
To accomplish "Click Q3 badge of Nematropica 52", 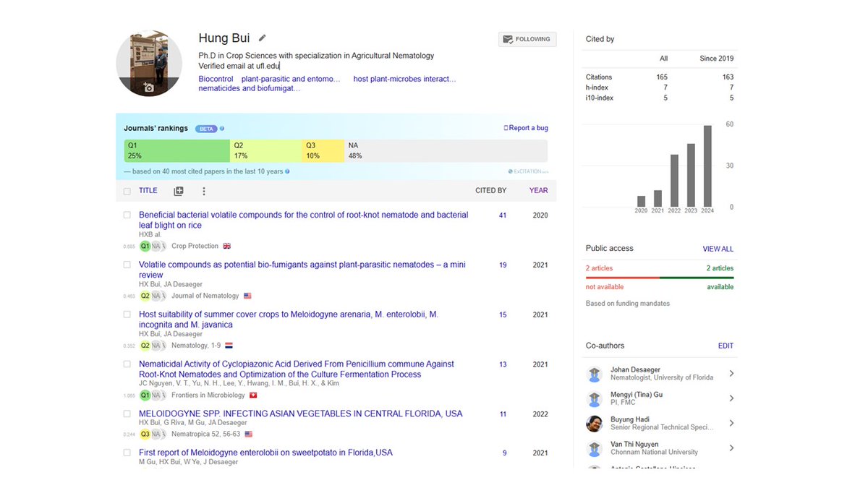I will [145, 435].
